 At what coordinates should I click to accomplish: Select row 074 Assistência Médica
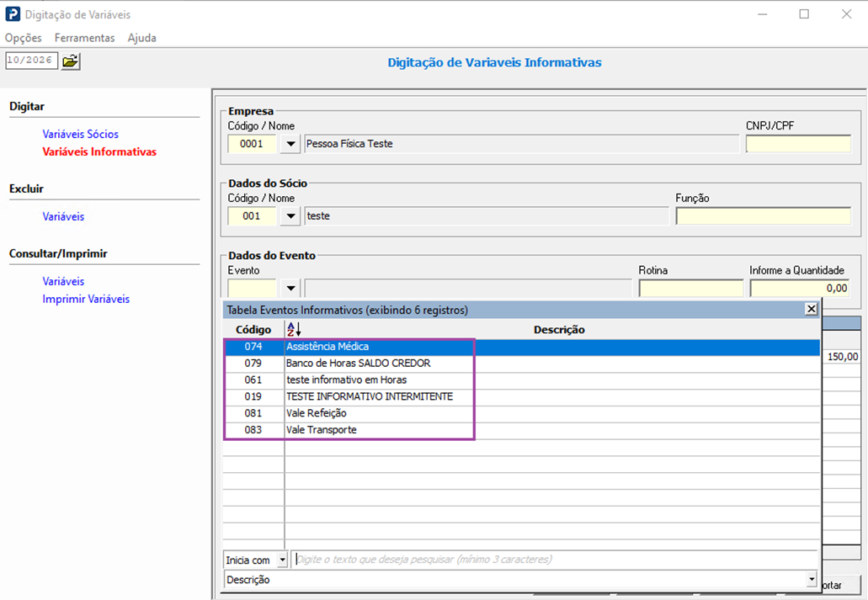521,347
